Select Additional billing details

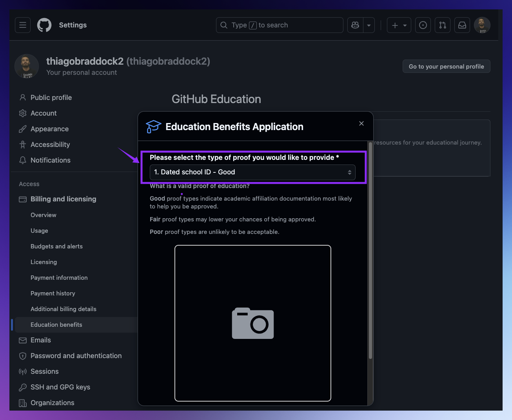[64, 309]
